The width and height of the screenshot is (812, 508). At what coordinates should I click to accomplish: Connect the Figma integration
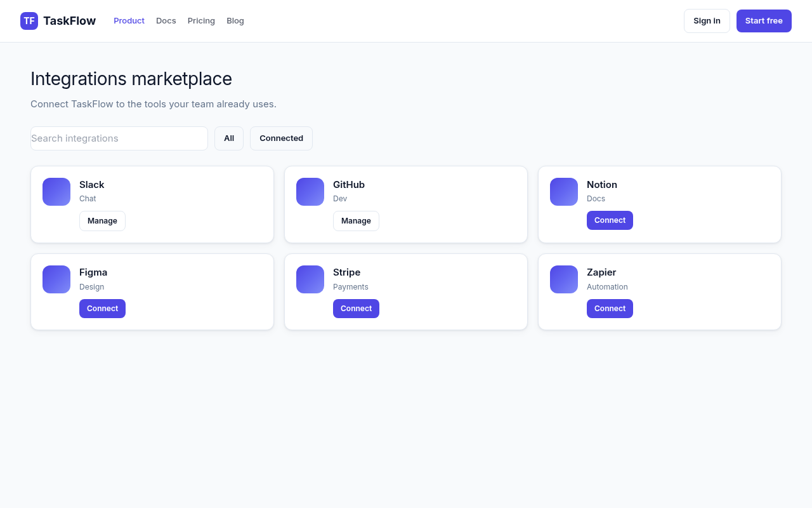pyautogui.click(x=102, y=309)
